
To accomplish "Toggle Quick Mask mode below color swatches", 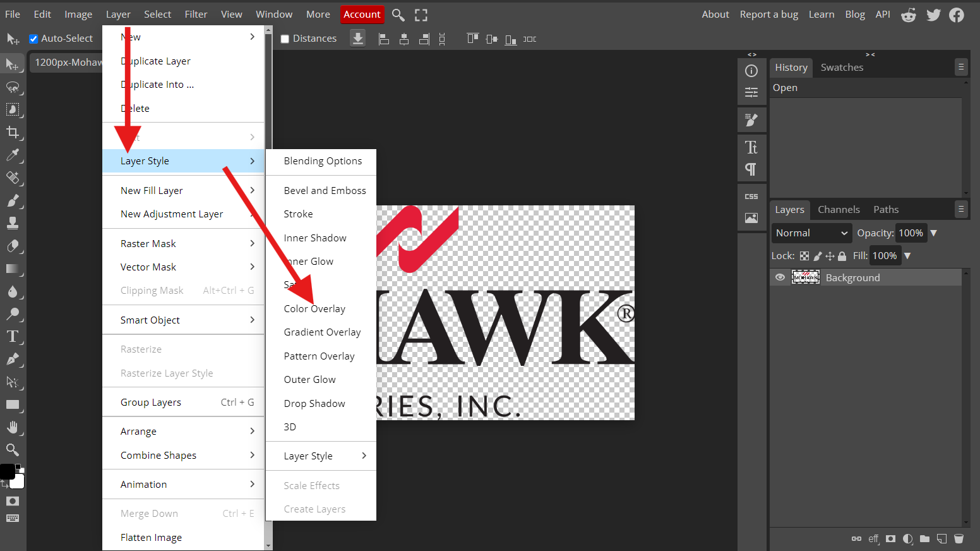I will (x=12, y=501).
